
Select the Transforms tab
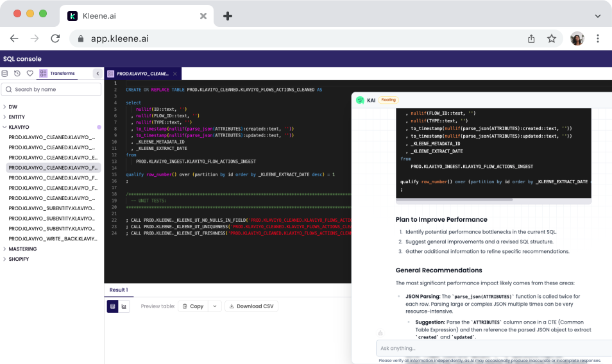click(57, 73)
